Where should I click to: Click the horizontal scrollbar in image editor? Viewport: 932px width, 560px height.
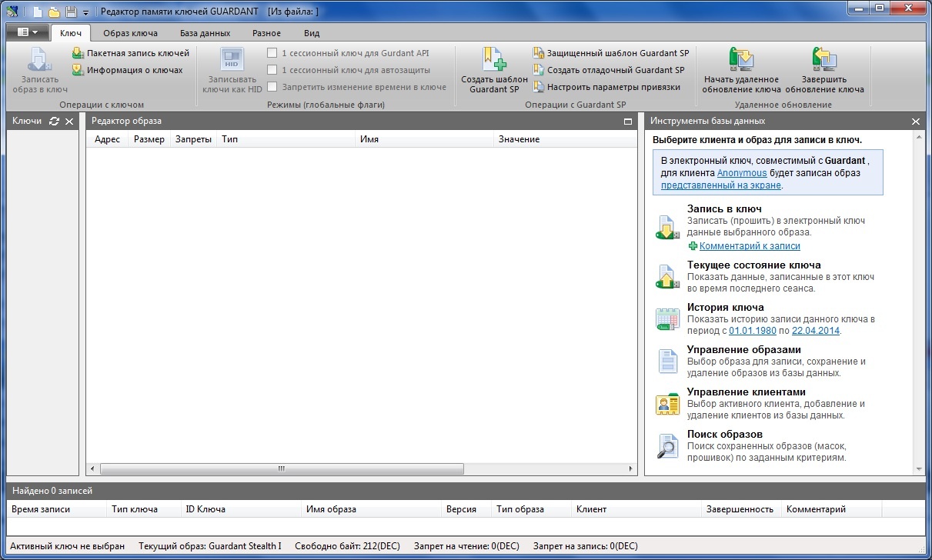(282, 468)
